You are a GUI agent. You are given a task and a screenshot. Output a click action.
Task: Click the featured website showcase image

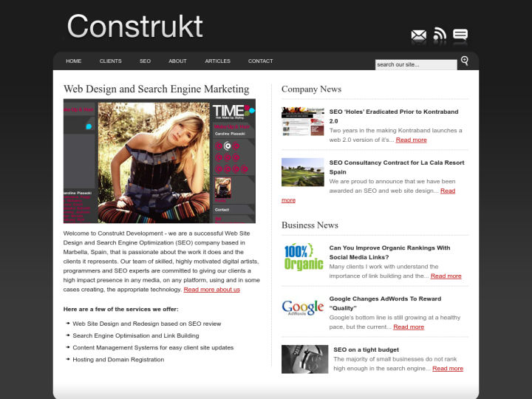tap(160, 161)
